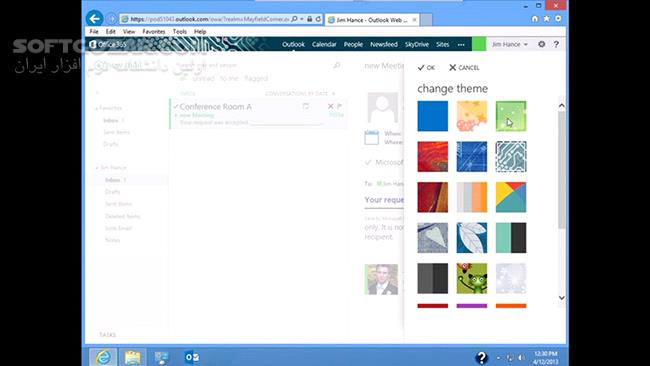Open the Office 365 help question mark
The image size is (650, 366).
click(556, 44)
